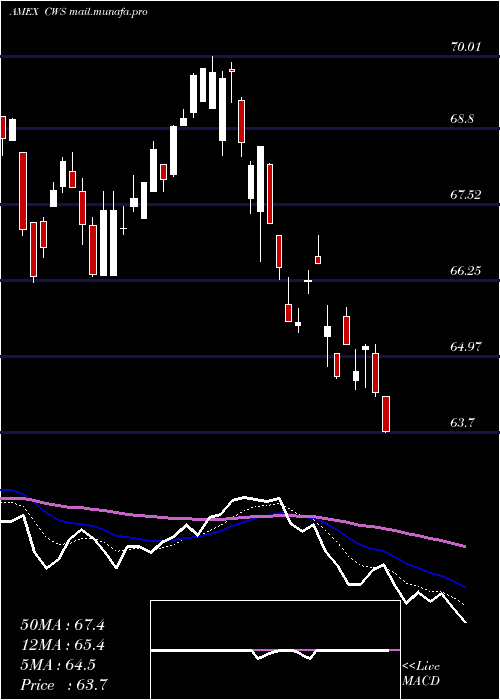500x700 pixels.
Task: Click the 70.01 price level label
Action: [x=466, y=46]
